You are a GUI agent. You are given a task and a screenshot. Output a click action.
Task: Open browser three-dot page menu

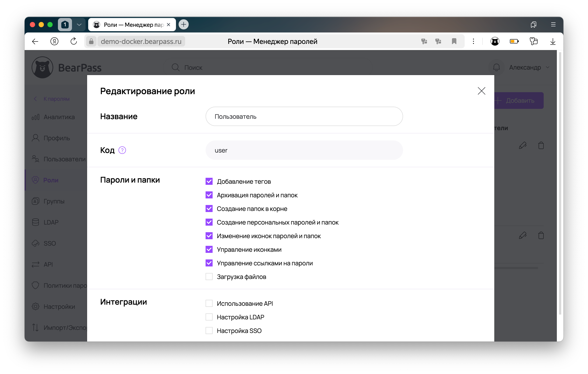coord(473,41)
